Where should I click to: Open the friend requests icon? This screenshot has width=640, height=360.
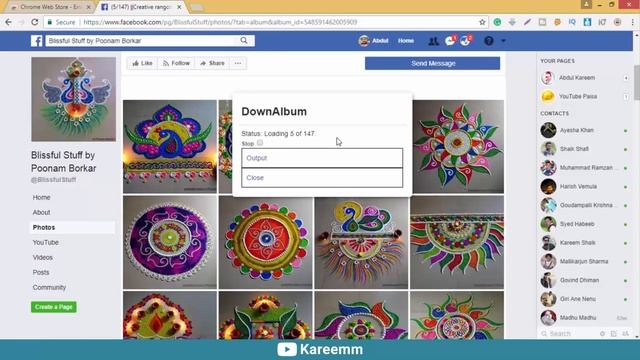pos(433,41)
